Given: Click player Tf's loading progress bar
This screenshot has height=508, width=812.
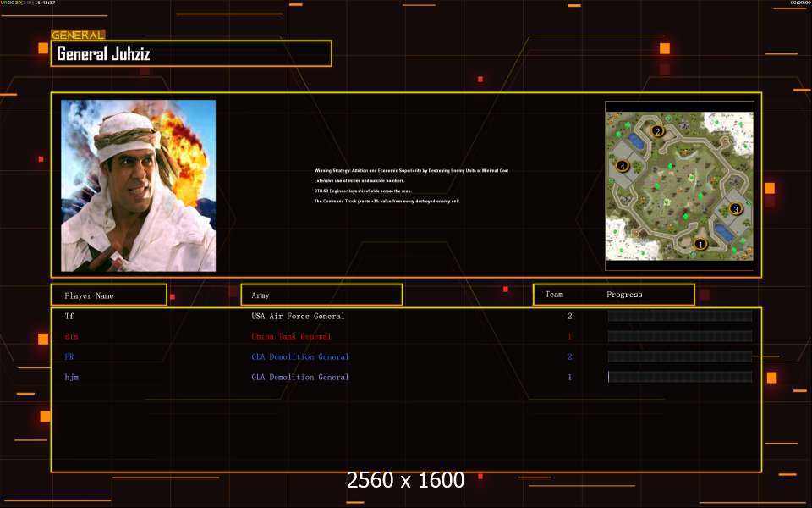Looking at the screenshot, I should coord(679,316).
